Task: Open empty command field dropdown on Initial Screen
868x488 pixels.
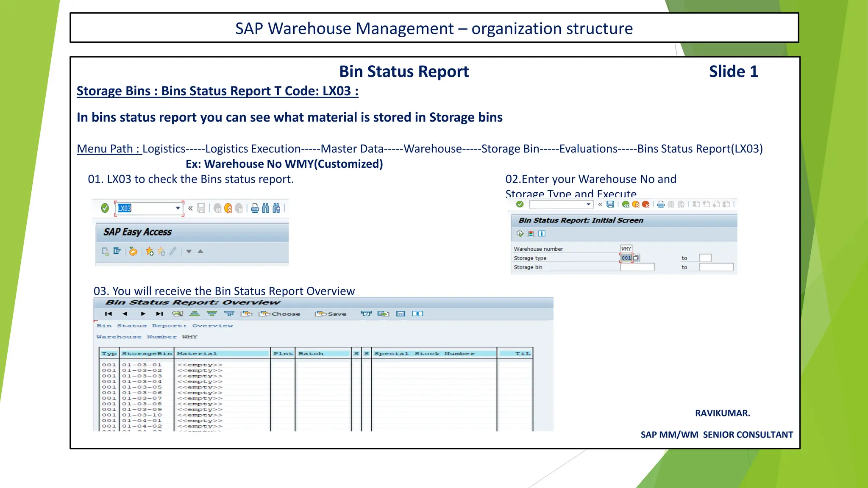Action: [588, 204]
